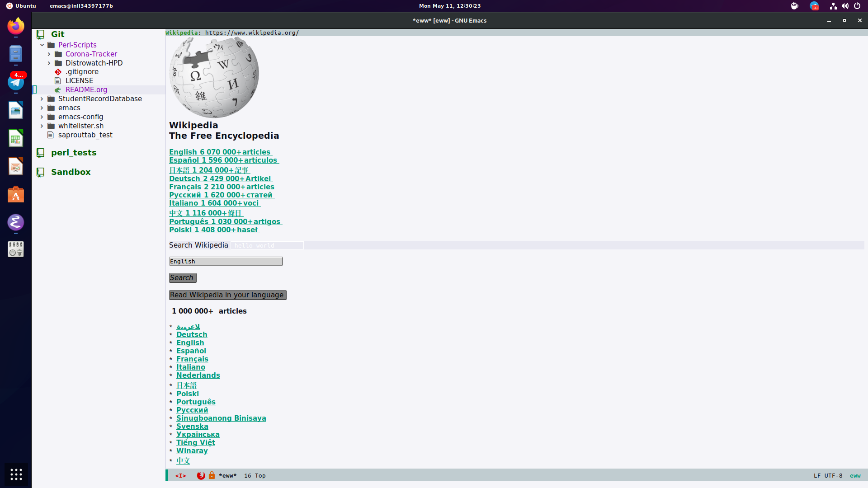Screen dimensions: 868x488
Task: Expand the StudentRecordDatabase folder
Action: click(42, 99)
